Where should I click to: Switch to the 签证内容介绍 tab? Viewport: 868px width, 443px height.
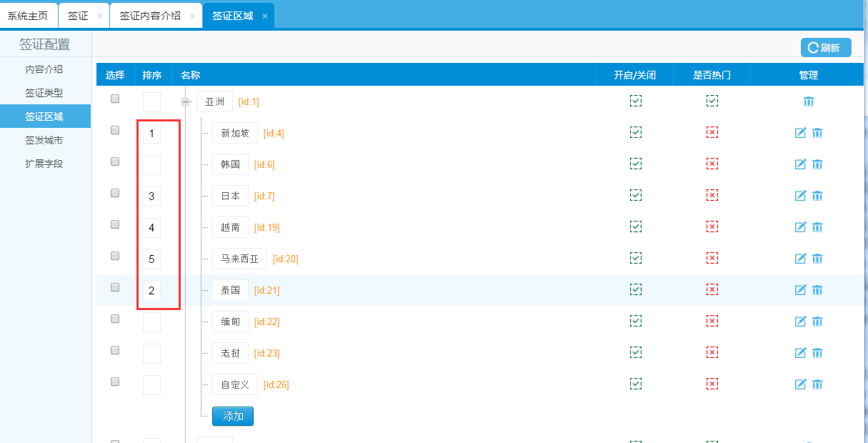150,16
